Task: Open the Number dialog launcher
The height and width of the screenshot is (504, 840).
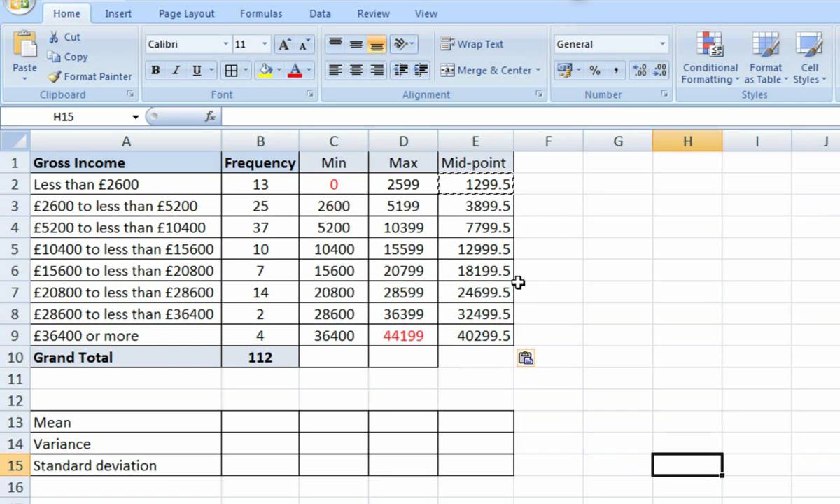Action: coord(663,94)
